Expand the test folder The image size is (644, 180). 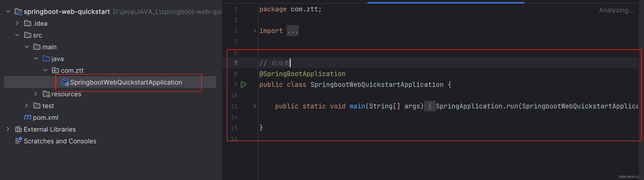coord(26,105)
